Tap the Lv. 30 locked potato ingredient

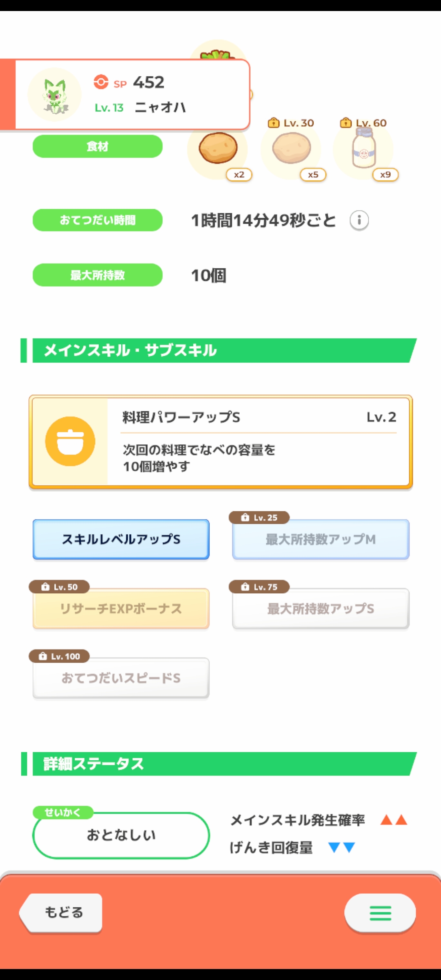tap(292, 148)
